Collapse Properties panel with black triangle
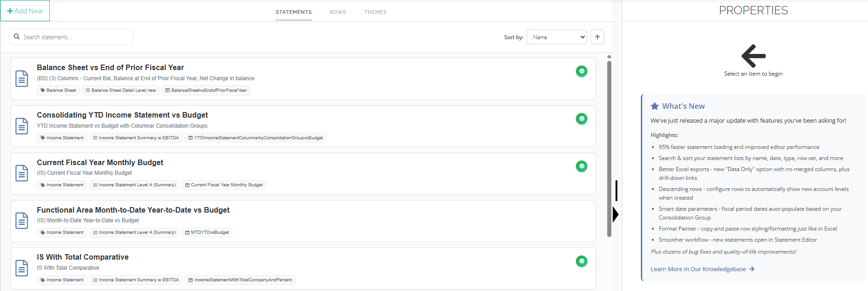 (x=616, y=214)
